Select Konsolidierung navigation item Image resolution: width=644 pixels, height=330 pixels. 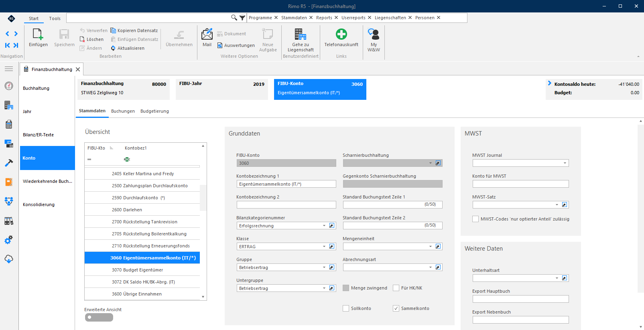click(47, 204)
